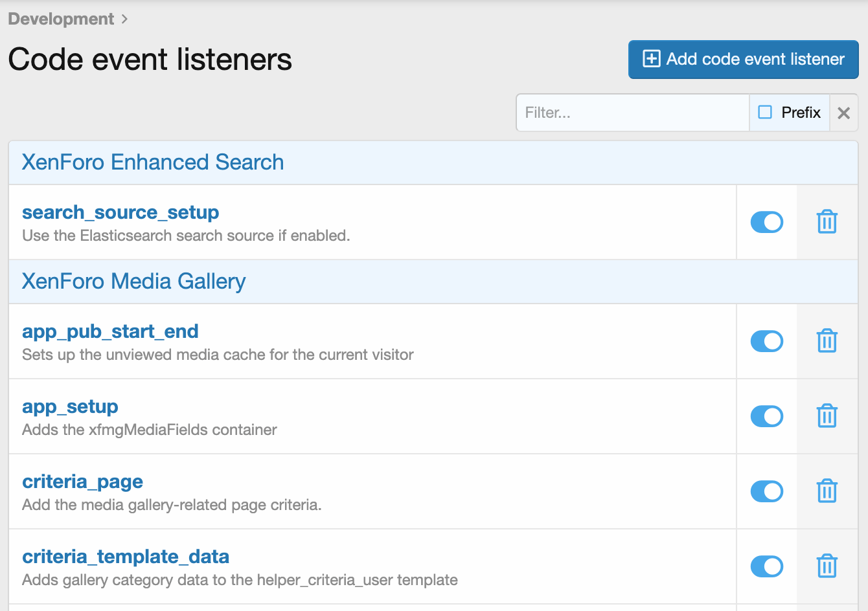Open the app_pub_start_end listener entry
The image size is (868, 611).
coord(110,331)
